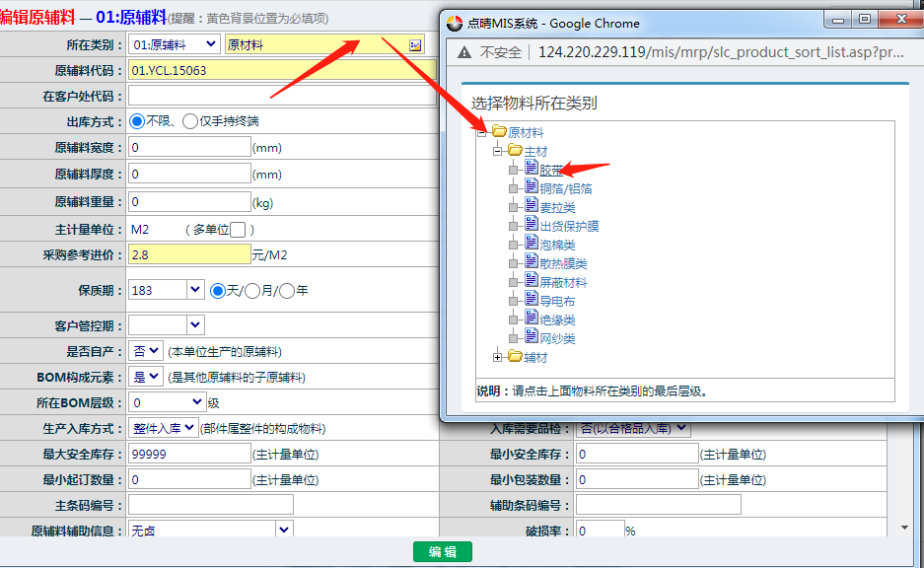Screen dimensions: 924x568
Task: Click the 辅材 folder icon
Action: (515, 357)
